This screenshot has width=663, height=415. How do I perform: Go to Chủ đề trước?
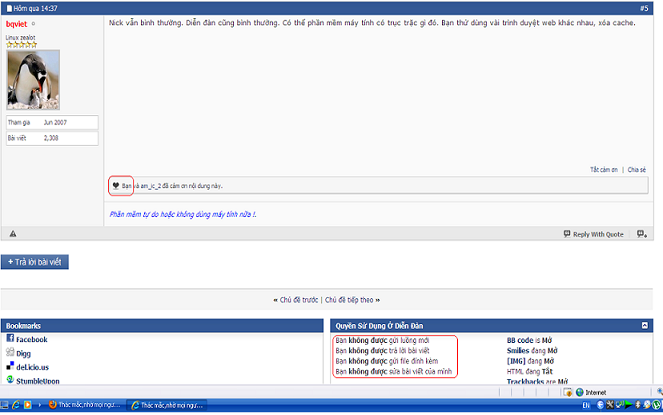pos(299,300)
